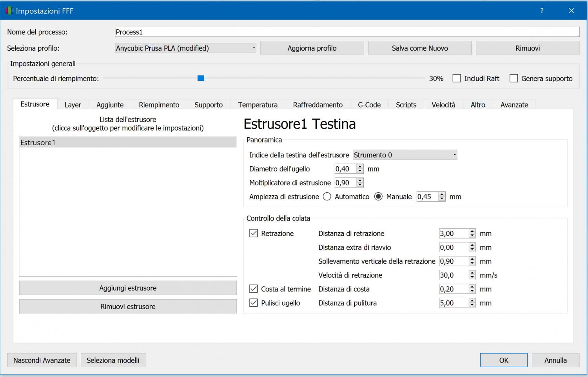
Task: Click the Distanza di retrazione 3,00 field
Action: point(454,233)
